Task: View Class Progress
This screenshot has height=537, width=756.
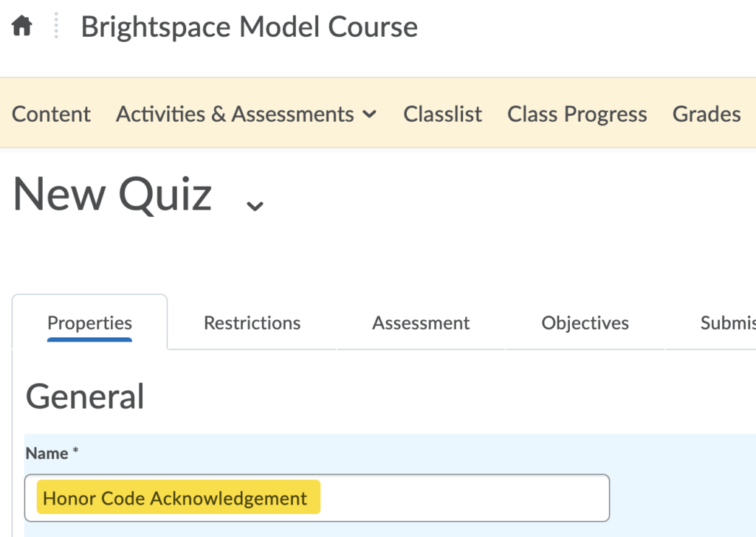Action: (x=577, y=114)
